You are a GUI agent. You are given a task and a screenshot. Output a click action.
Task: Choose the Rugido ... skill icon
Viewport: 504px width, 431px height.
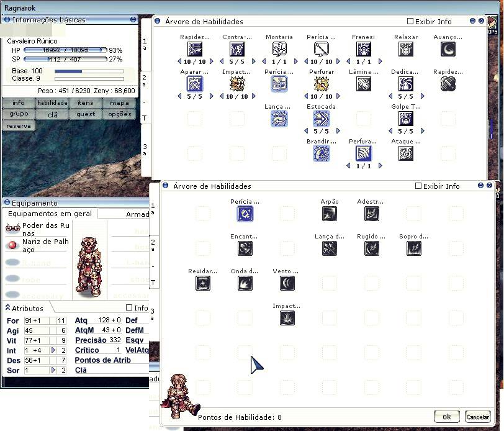(372, 248)
